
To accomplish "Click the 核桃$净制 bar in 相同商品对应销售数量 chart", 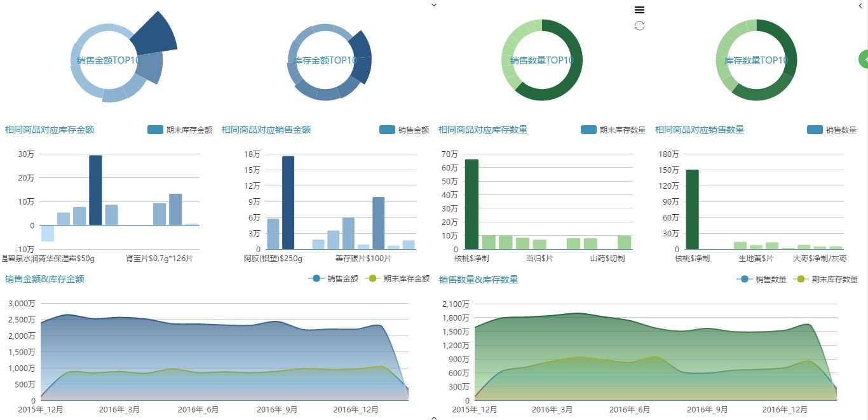I will pos(692,209).
